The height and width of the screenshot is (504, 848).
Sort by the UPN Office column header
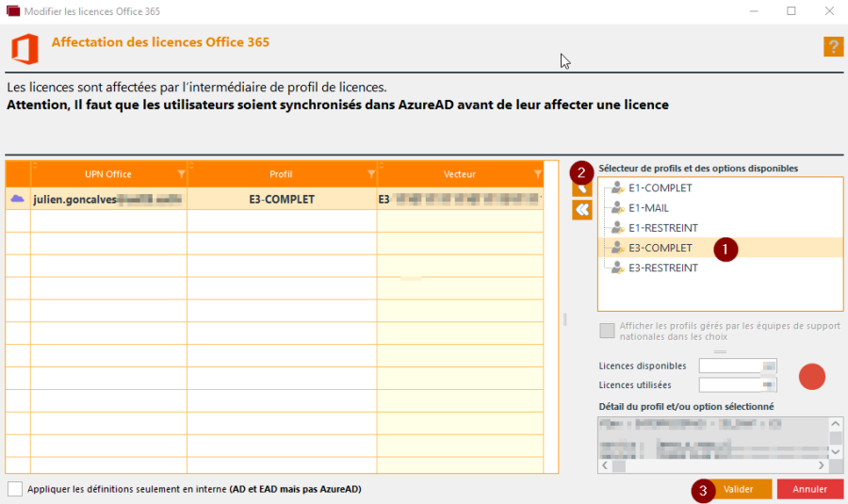pyautogui.click(x=107, y=174)
